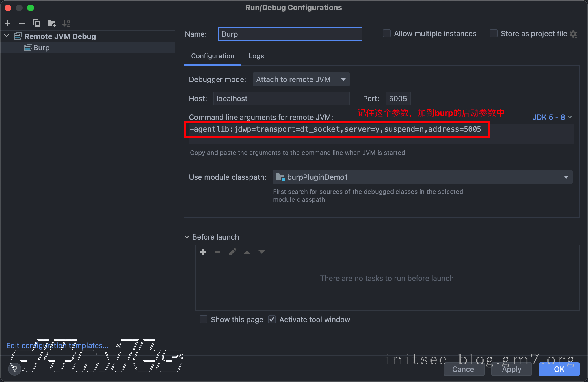Viewport: 588px width, 382px height.
Task: Open the Debugger mode dropdown
Action: point(301,79)
